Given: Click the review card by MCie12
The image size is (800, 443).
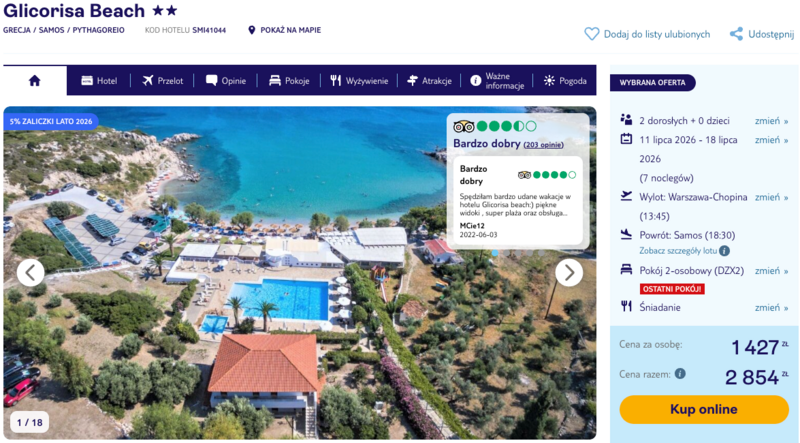Looking at the screenshot, I should (518, 201).
